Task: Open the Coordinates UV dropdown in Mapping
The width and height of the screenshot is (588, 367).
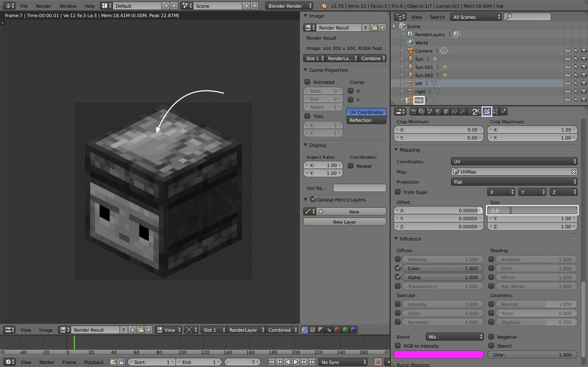Action: [x=514, y=162]
